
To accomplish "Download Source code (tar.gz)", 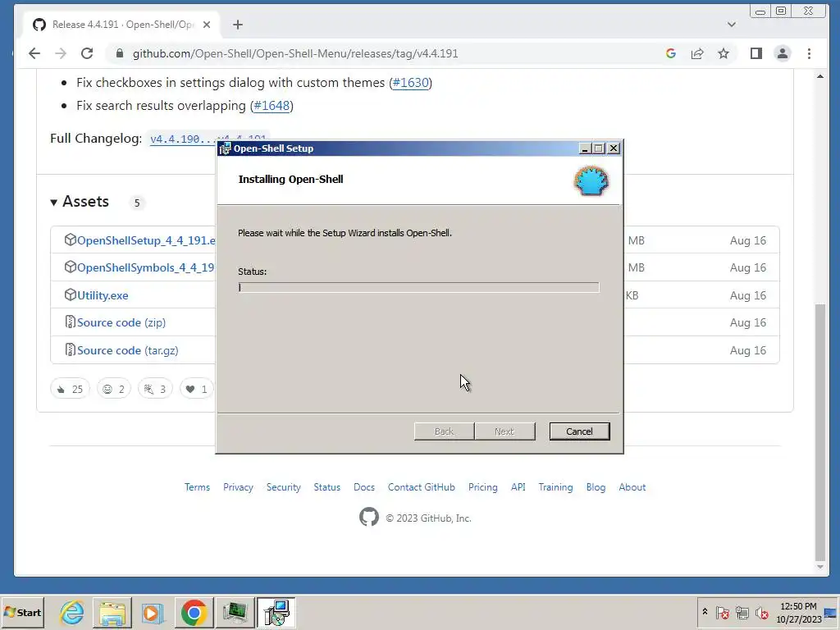I will click(127, 350).
